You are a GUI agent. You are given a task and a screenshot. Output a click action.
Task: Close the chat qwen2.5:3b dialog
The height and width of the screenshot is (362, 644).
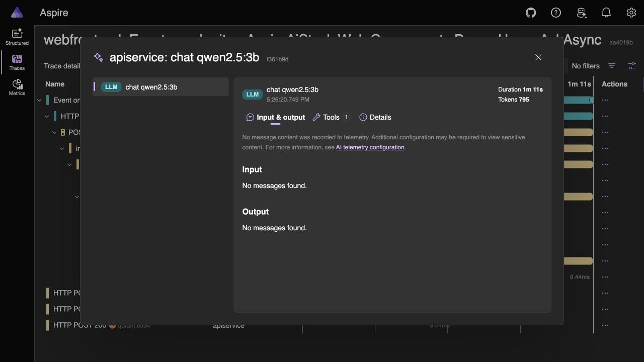pyautogui.click(x=538, y=57)
